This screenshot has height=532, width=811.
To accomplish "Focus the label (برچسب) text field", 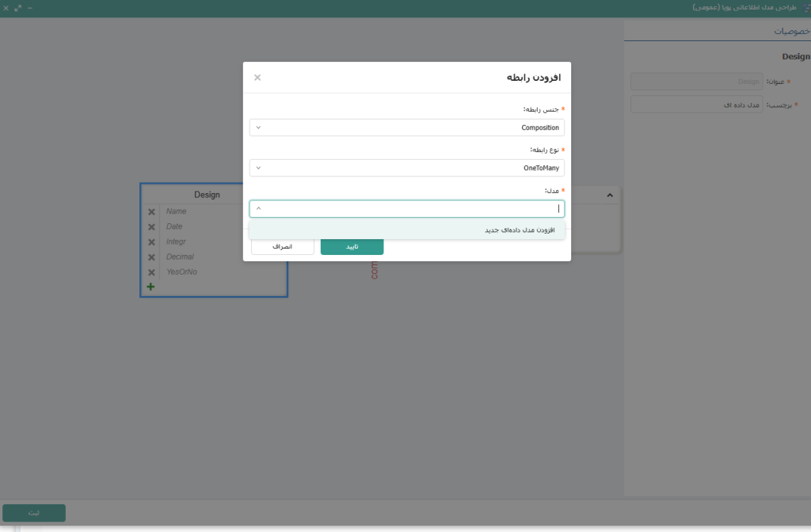I will 696,104.
